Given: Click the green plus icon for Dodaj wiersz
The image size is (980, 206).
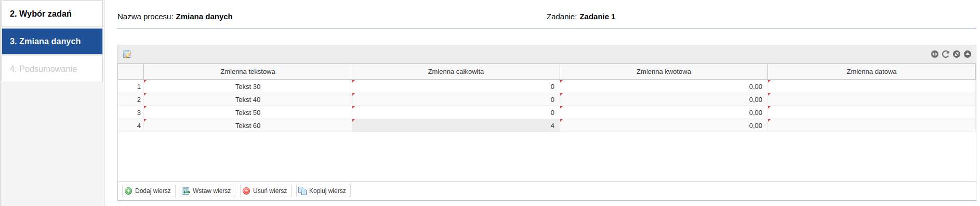Looking at the screenshot, I should 128,191.
